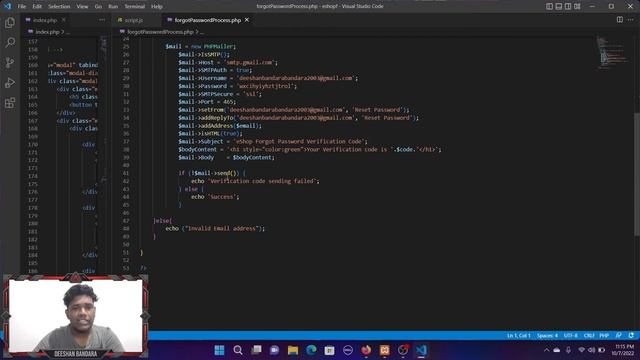Open clock and date in taskbar
640x360 pixels.
click(x=623, y=350)
